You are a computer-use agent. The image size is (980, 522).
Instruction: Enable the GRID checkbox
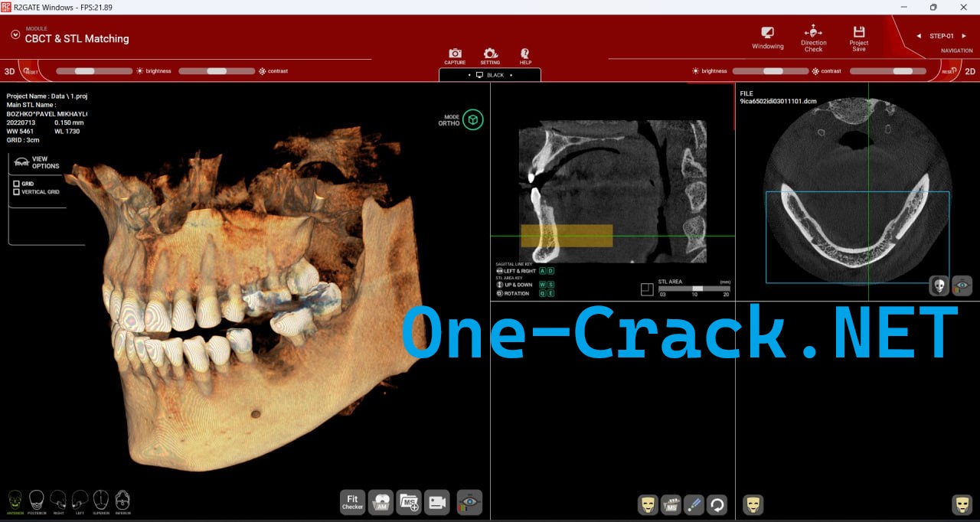pyautogui.click(x=17, y=184)
